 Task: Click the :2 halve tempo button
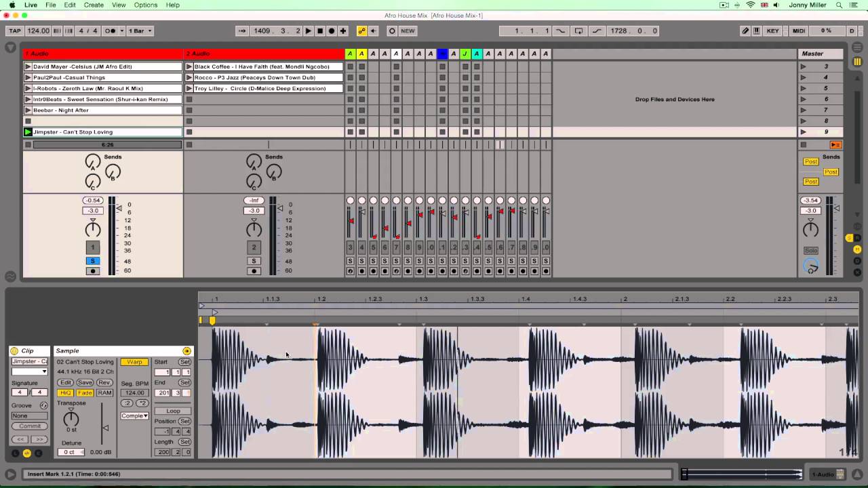pos(127,403)
